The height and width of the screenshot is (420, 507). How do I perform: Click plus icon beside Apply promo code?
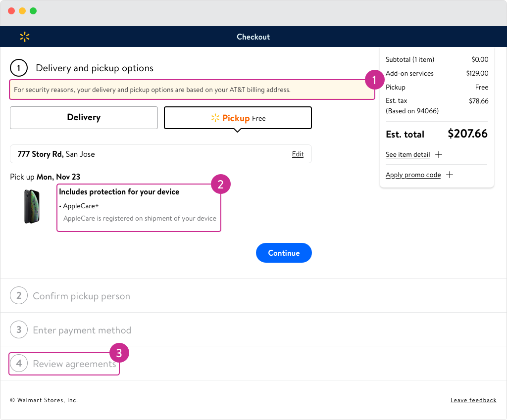tap(449, 175)
